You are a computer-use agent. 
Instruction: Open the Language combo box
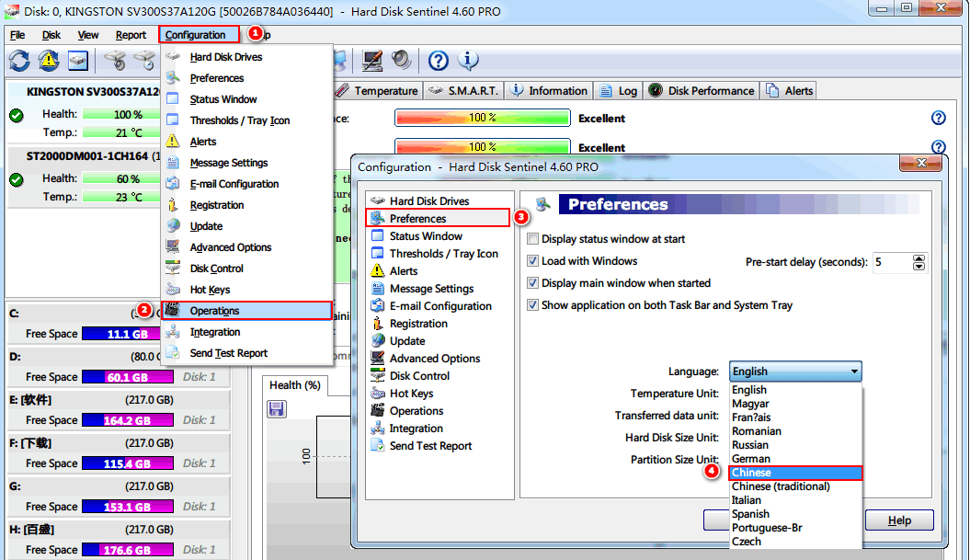point(795,371)
